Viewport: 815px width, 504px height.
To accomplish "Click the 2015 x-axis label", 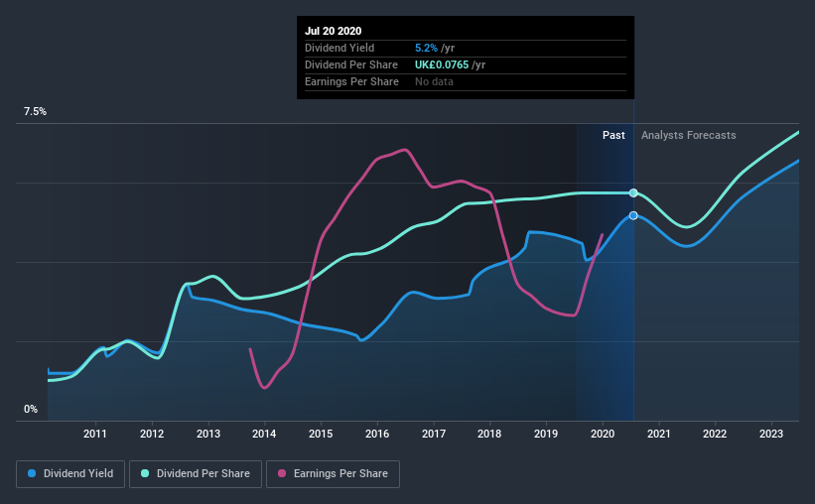I will coord(321,434).
